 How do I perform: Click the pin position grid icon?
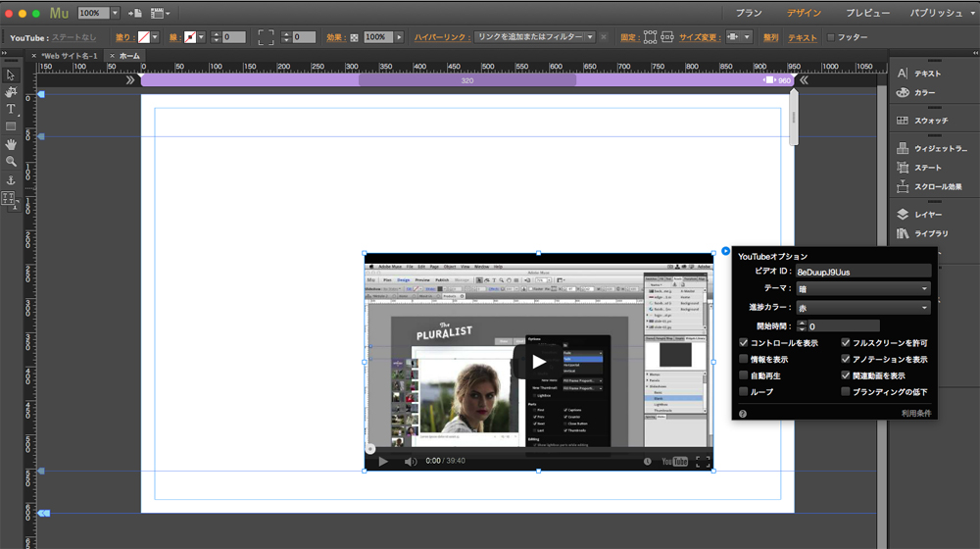coord(650,37)
